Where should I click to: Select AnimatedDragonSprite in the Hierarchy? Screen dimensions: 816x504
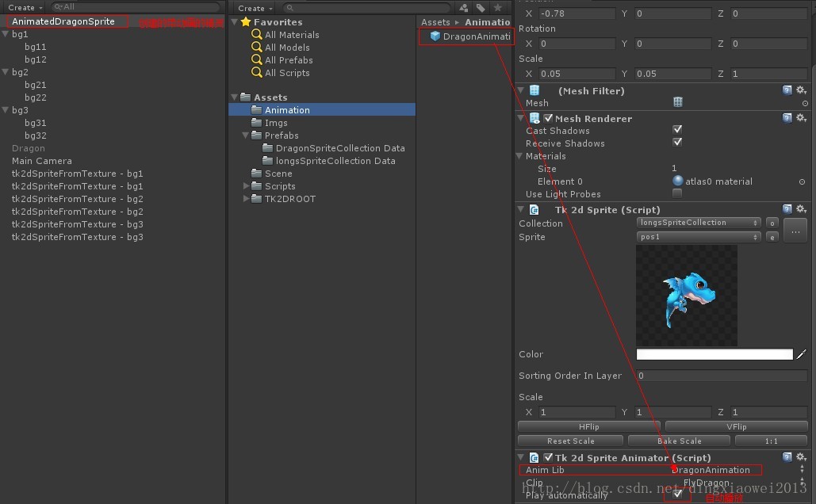pos(63,21)
